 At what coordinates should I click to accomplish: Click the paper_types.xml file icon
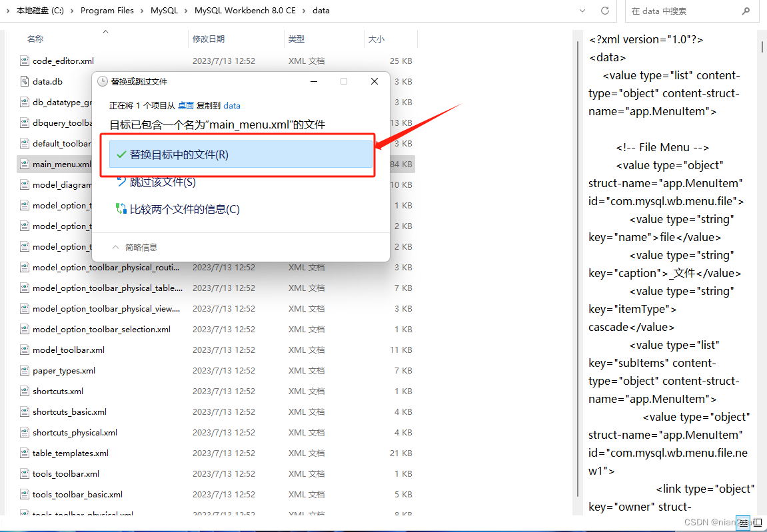tap(25, 370)
